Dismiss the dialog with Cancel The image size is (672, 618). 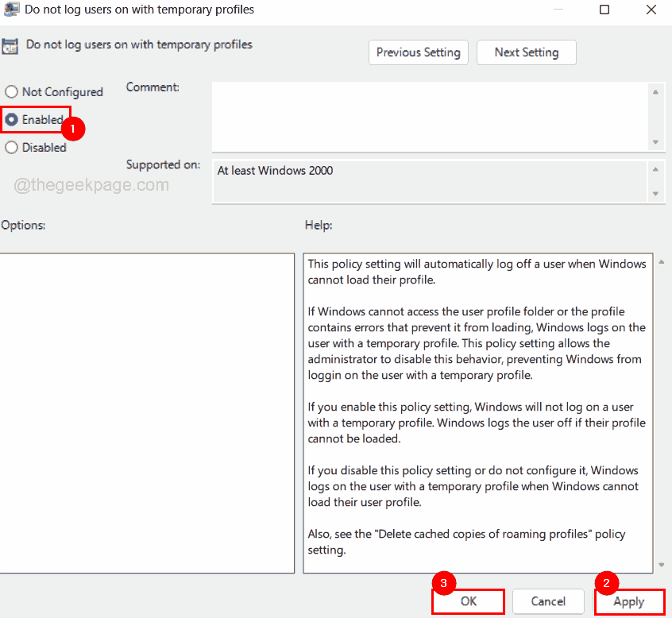click(548, 601)
